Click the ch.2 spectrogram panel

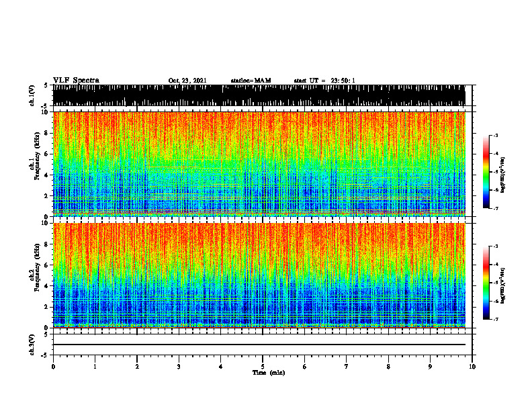pyautogui.click(x=259, y=275)
